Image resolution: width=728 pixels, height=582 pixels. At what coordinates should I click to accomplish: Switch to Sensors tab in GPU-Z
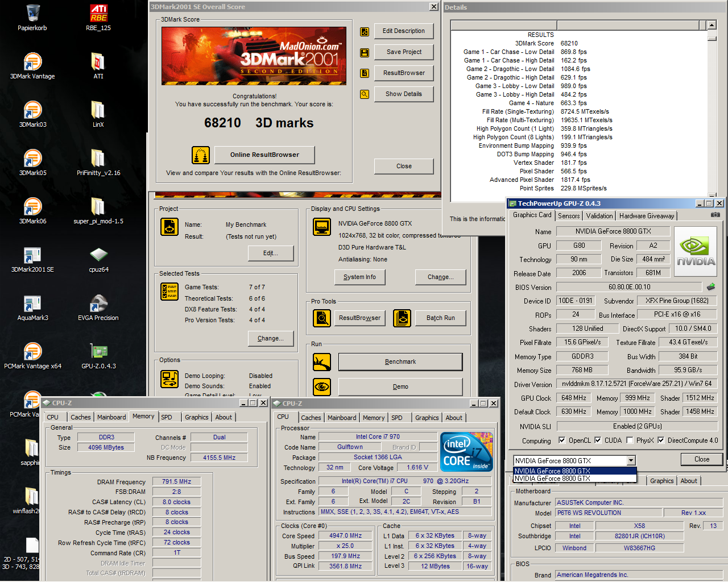pos(569,216)
